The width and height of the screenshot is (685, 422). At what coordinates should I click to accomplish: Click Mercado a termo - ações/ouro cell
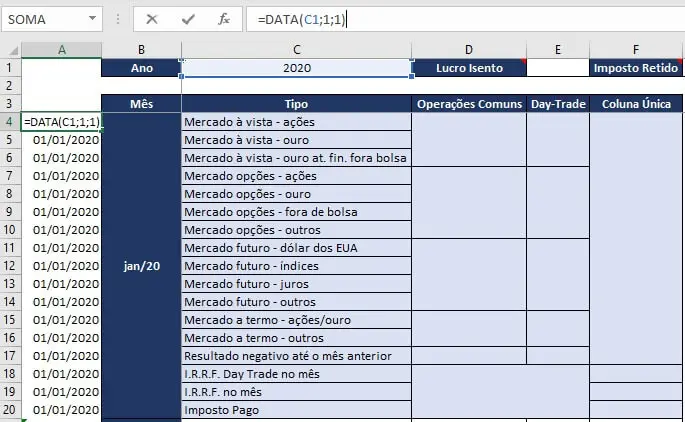coord(297,320)
